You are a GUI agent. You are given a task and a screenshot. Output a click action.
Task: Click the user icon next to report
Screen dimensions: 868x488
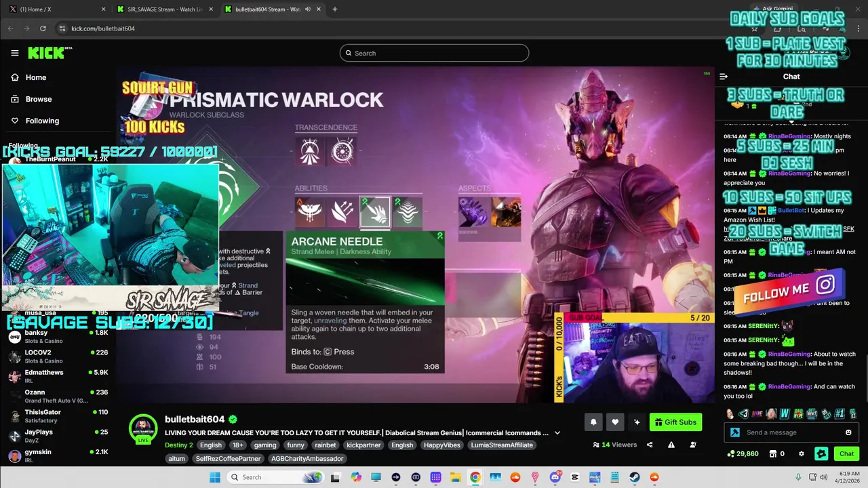pos(693,445)
